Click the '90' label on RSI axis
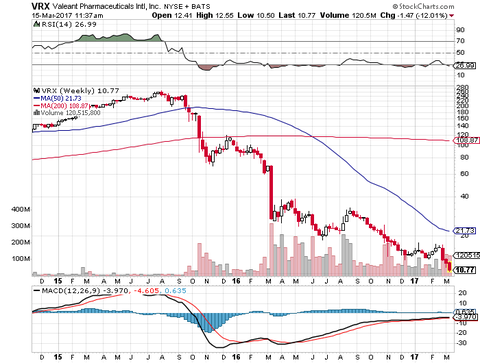480x363 pixels. pyautogui.click(x=461, y=30)
